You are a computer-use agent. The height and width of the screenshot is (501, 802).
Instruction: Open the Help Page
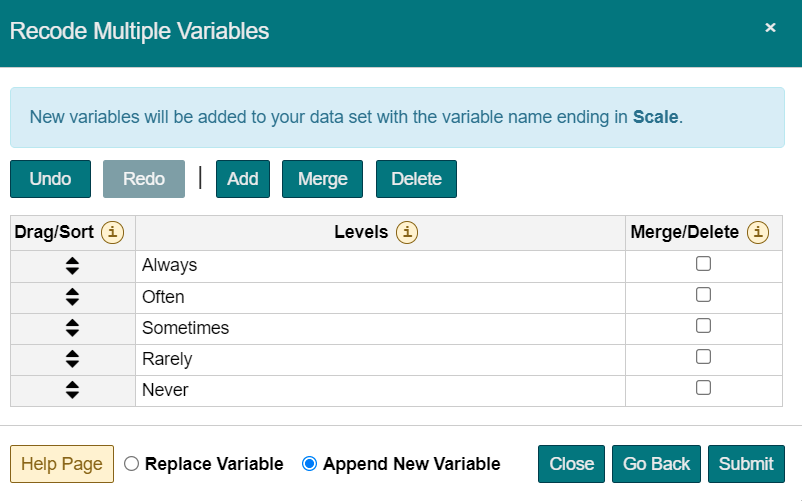(62, 464)
